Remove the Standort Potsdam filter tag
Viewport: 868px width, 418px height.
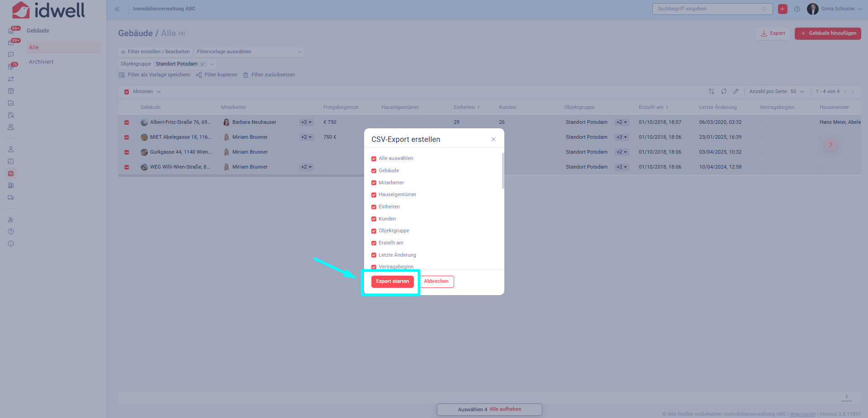(202, 64)
